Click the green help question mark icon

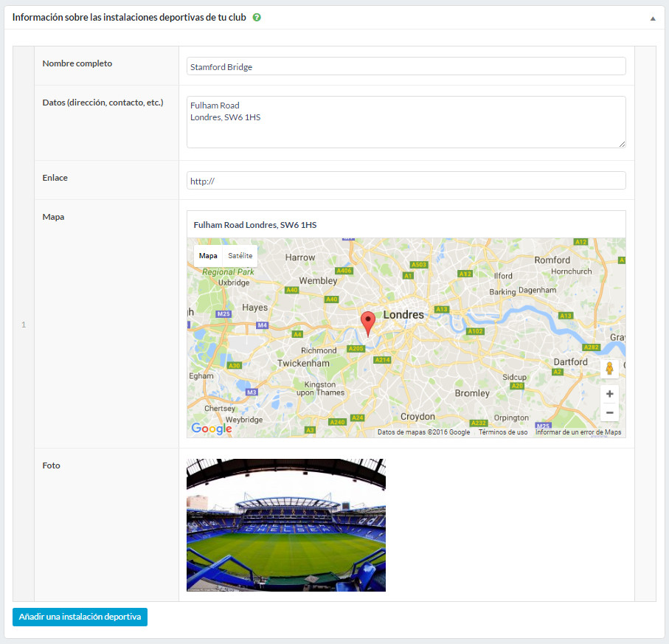[x=257, y=17]
